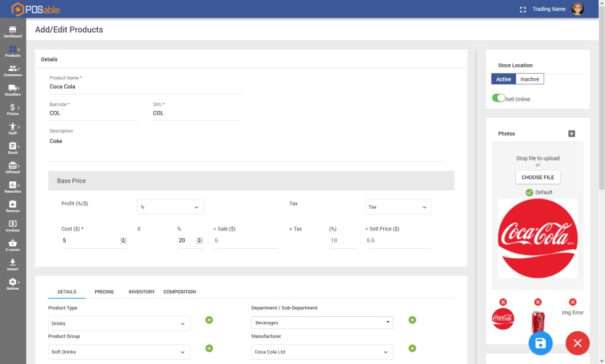Screen dimensions: 605x364
Task: Set store location to Inactive
Action: pyautogui.click(x=530, y=79)
